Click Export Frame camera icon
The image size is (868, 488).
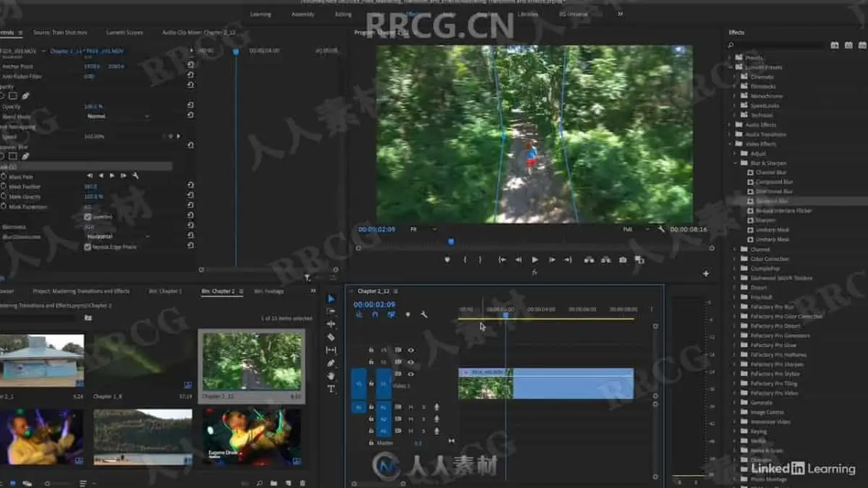tap(623, 260)
